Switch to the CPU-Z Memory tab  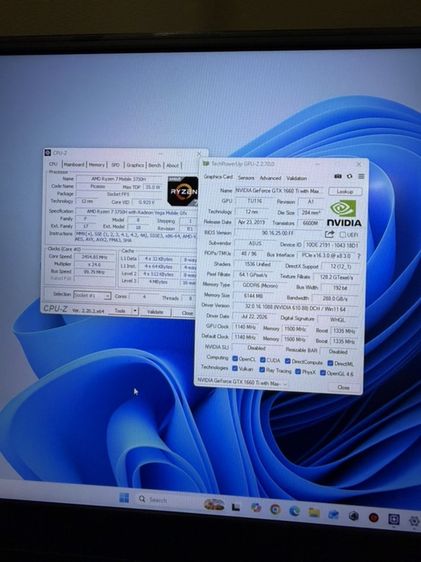[97, 165]
